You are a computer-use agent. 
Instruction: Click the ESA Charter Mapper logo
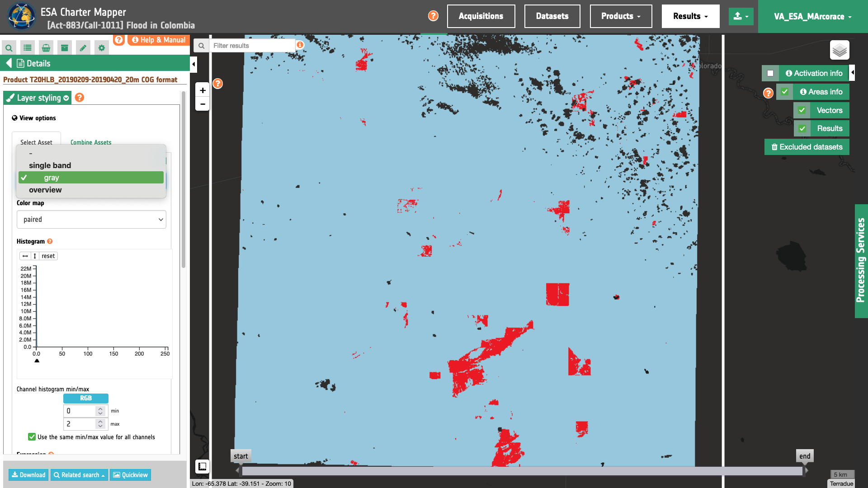[x=21, y=16]
